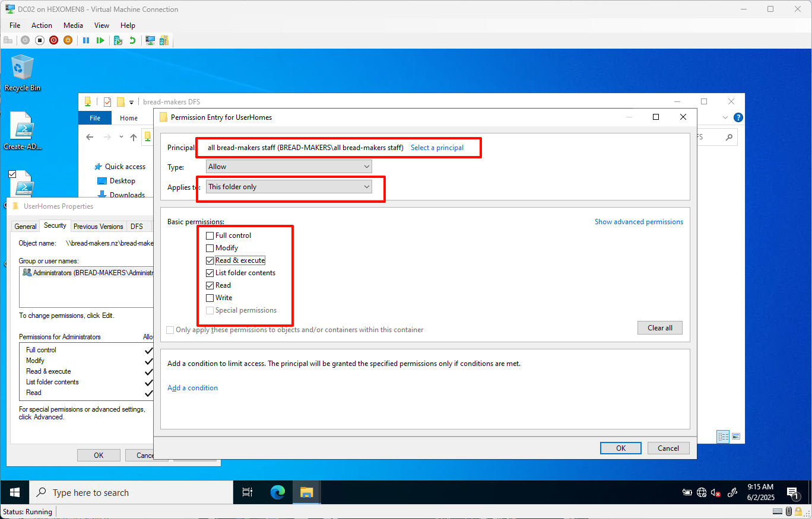Uncheck the Read & execute checkbox
812x519 pixels.
point(210,260)
